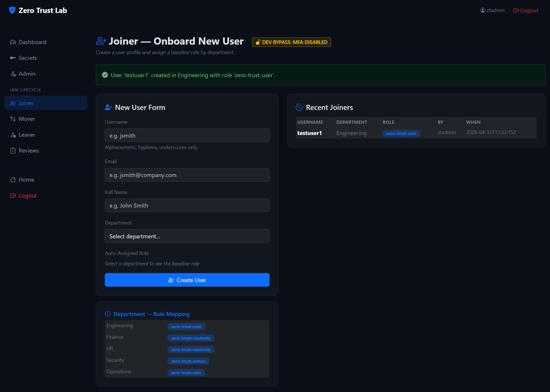The image size is (550, 392).
Task: Click the zero-trust-admin role badge for Security
Action: click(x=188, y=361)
